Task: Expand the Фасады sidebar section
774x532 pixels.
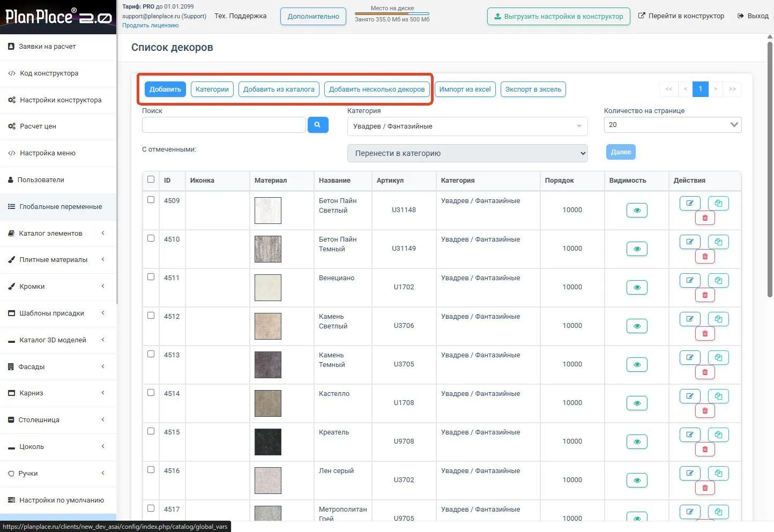Action: [58, 367]
